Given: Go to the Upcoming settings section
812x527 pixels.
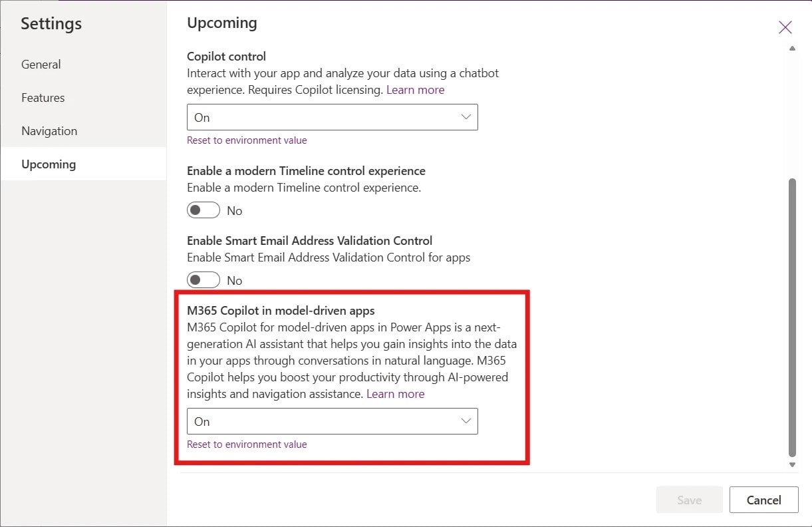Looking at the screenshot, I should 48,164.
